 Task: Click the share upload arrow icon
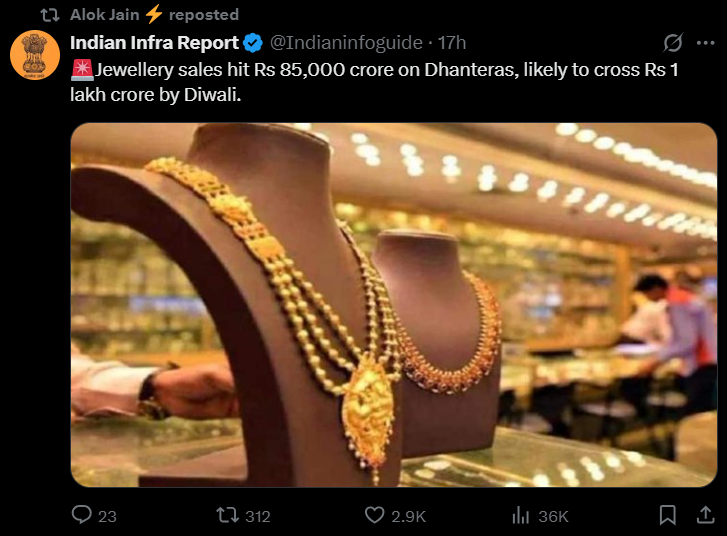(703, 515)
